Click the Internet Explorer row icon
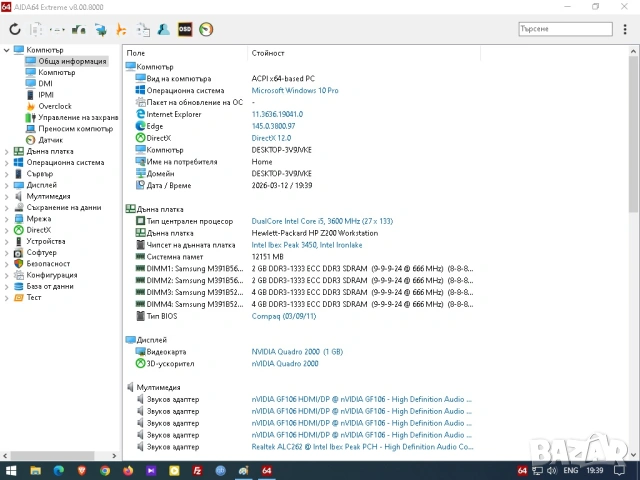640x480 pixels. 140,114
